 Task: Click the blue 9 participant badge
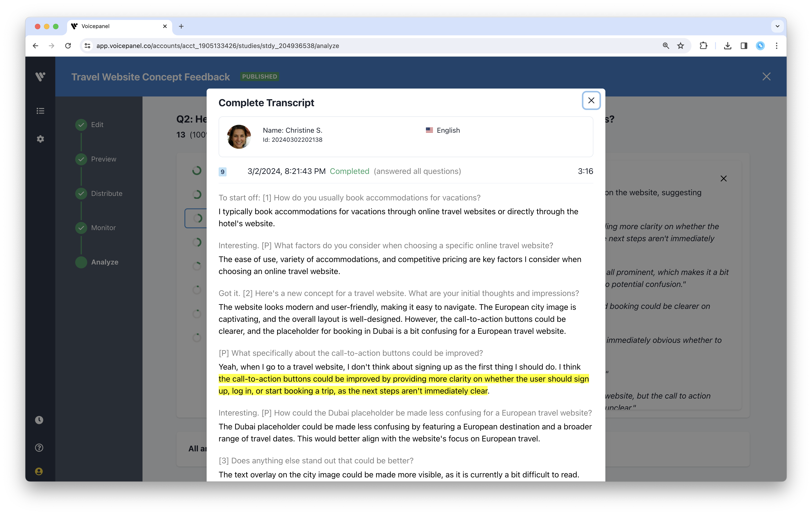pyautogui.click(x=222, y=172)
